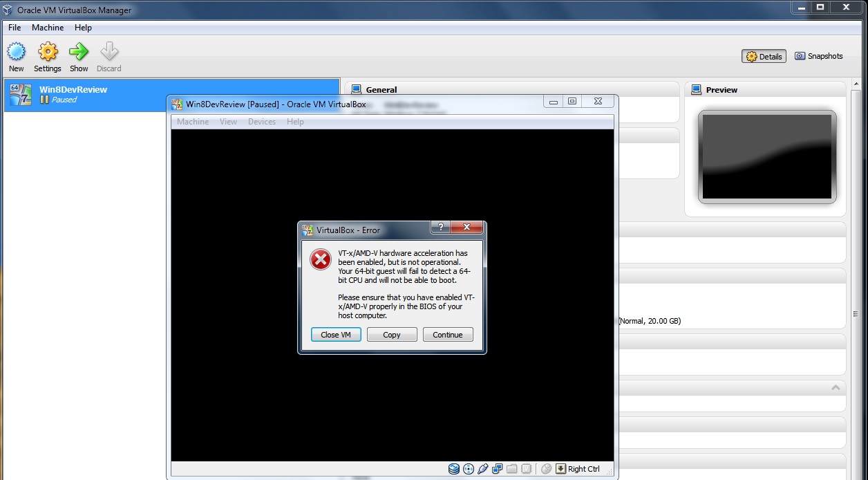Open View menu in Win8DevReview window

point(228,122)
